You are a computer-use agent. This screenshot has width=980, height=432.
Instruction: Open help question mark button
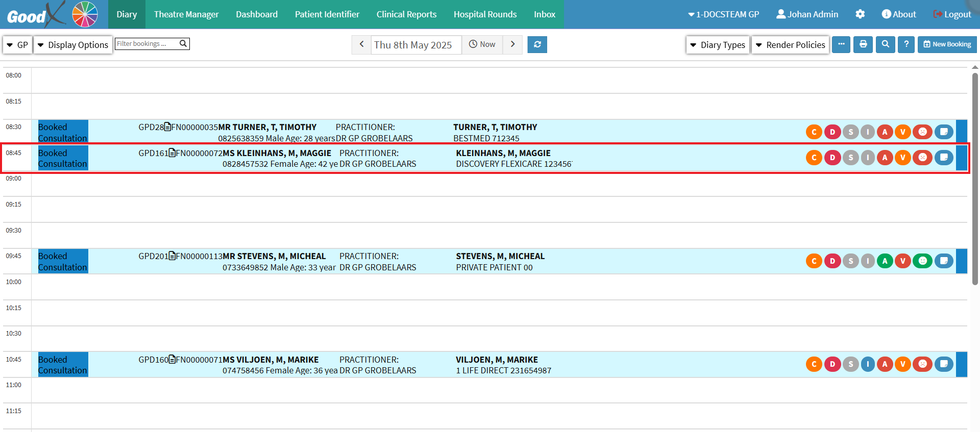pos(906,44)
